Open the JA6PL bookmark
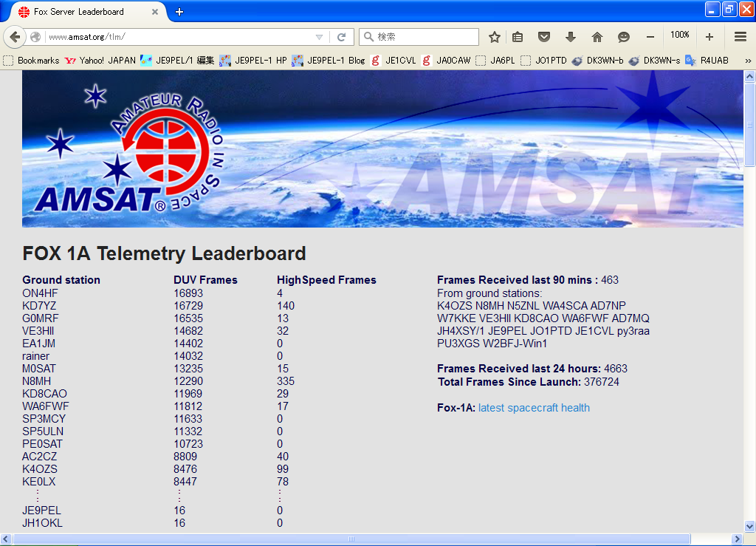The width and height of the screenshot is (756, 546). tap(495, 61)
